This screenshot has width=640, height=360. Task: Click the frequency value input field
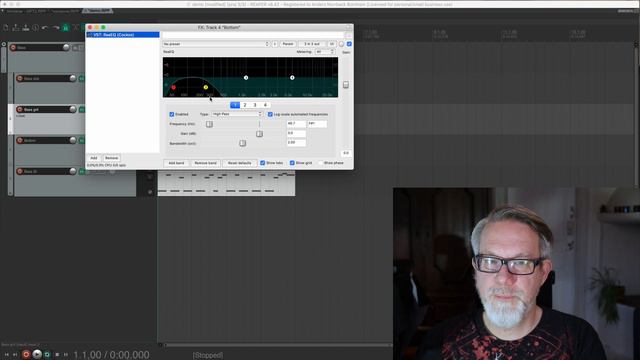[x=296, y=124]
